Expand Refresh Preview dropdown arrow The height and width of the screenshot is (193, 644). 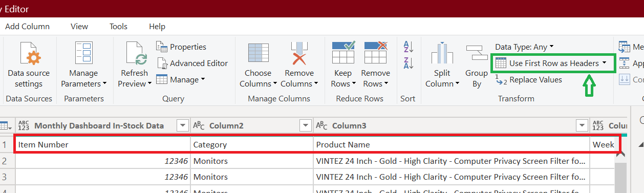click(x=150, y=84)
